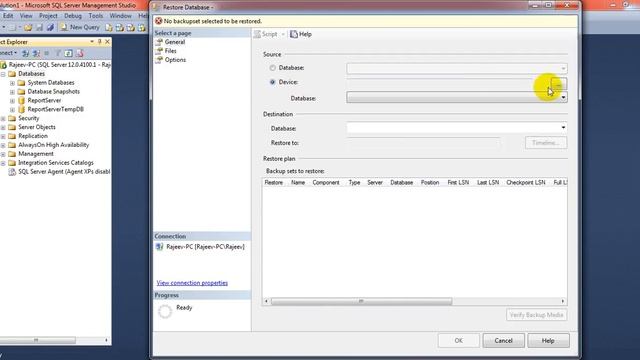Viewport: 640px width, 360px height.
Task: Click the ReportServerTempDB database cylinder icon
Action: click(x=22, y=109)
